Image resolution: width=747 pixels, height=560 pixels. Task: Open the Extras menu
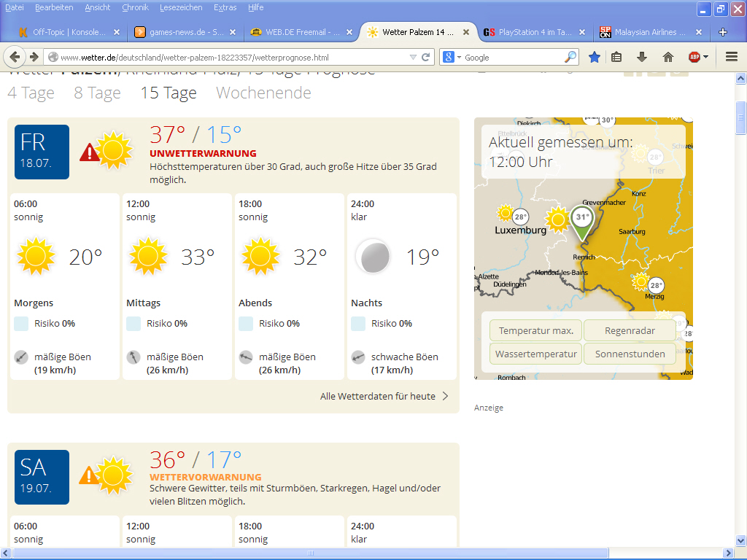tap(225, 7)
